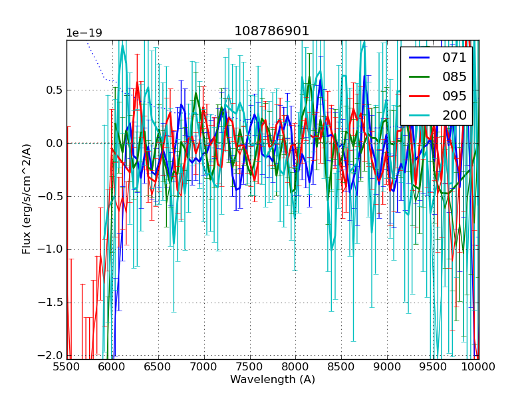Select the 085 legend label

coord(455,76)
